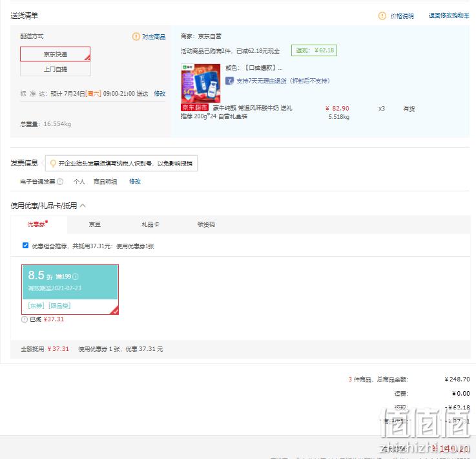476x459 pixels.
Task: Click the 对应商品 warning icon
Action: pos(136,36)
